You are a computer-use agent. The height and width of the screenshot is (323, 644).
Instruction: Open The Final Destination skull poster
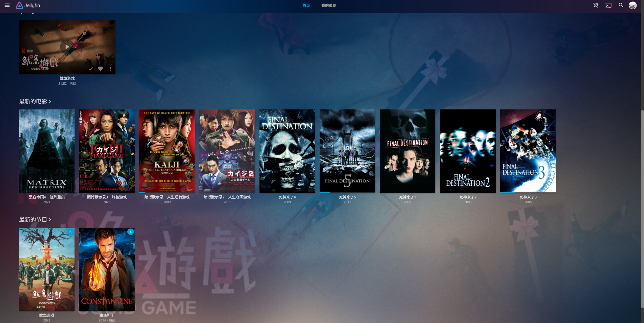287,151
